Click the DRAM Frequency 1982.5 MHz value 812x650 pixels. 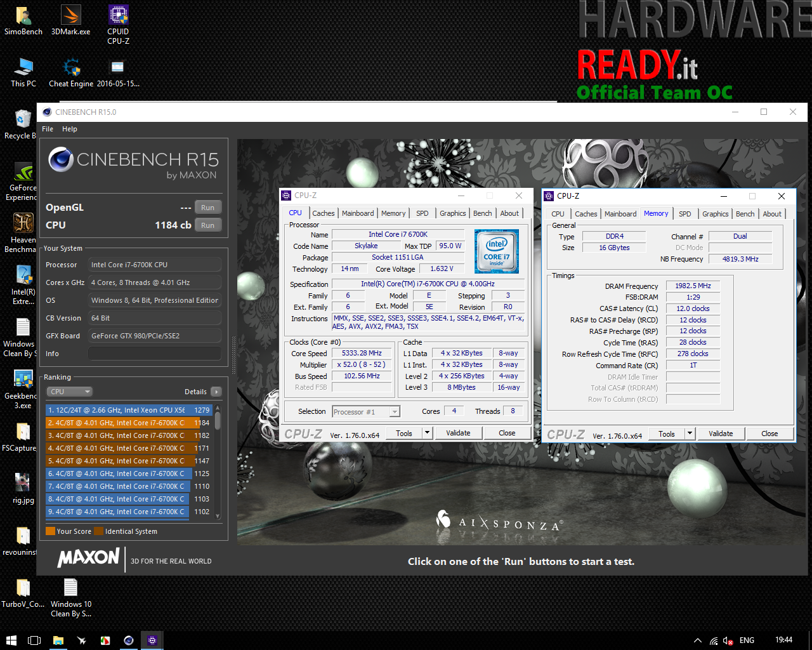pos(693,286)
